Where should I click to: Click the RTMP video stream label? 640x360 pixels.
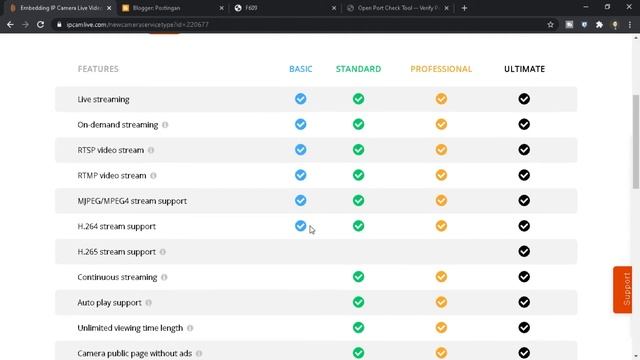(112, 176)
